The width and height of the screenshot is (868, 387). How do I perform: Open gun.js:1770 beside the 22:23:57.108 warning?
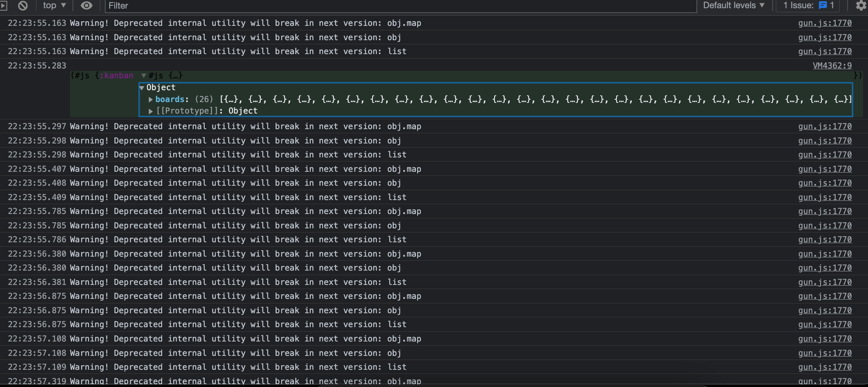coord(825,339)
